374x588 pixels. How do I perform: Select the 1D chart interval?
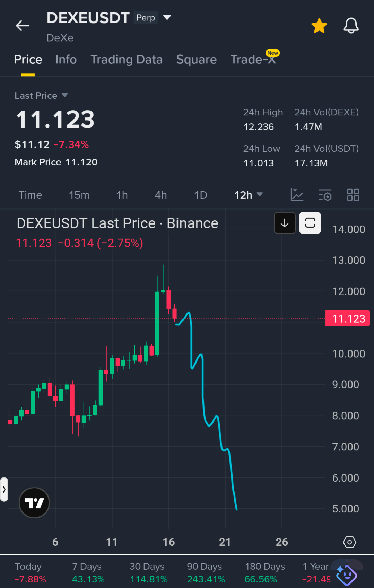[201, 195]
